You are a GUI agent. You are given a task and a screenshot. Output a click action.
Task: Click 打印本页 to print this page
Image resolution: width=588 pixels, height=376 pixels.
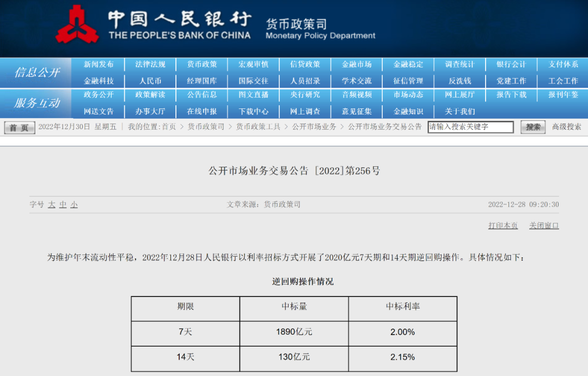pyautogui.click(x=503, y=225)
